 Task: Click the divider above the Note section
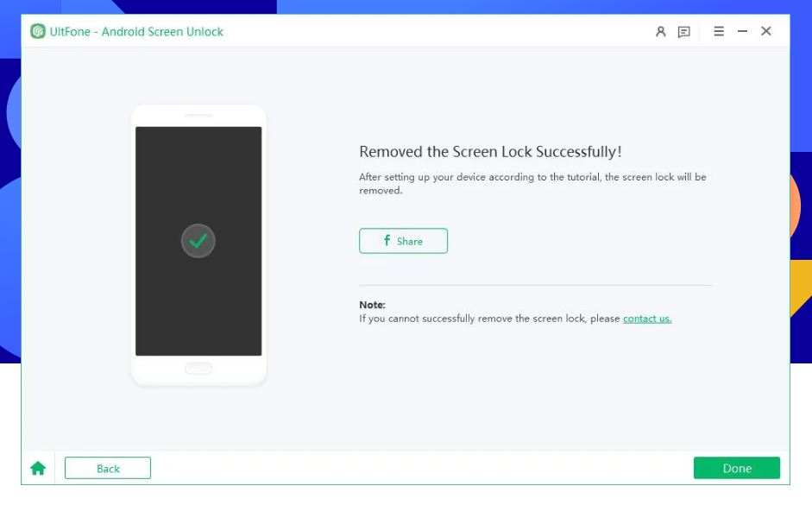click(535, 285)
